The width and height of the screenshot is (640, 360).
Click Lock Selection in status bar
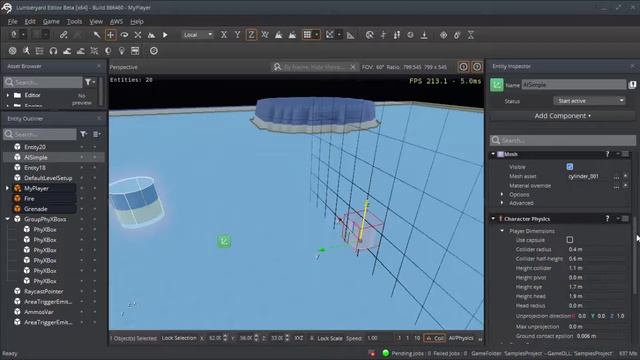coord(179,338)
